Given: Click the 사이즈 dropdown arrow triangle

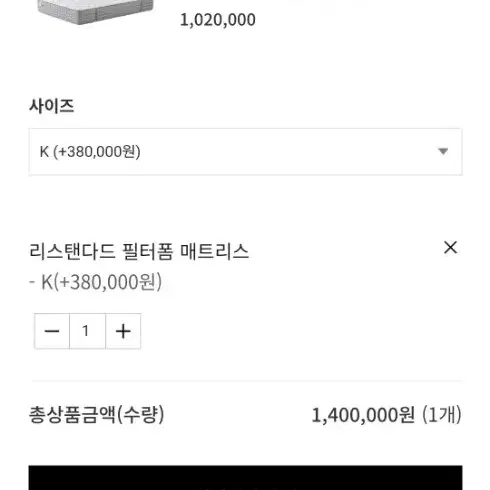Looking at the screenshot, I should (x=443, y=152).
